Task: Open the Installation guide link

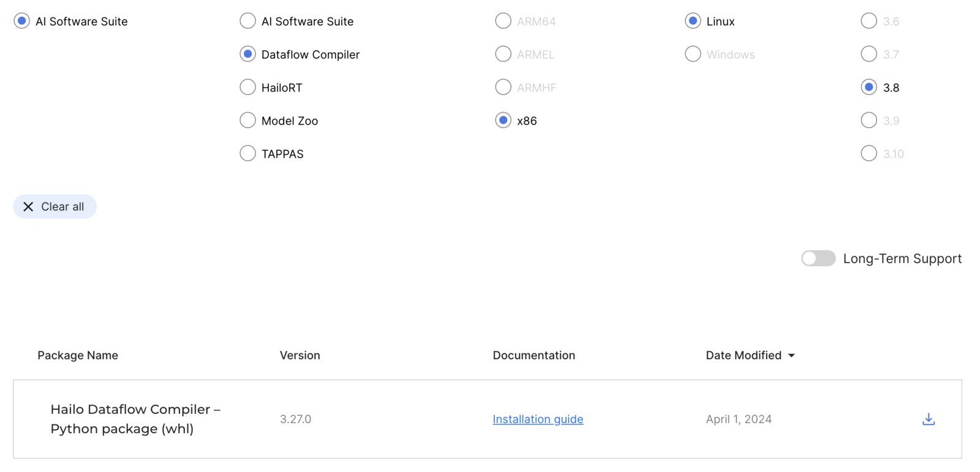Action: (538, 419)
